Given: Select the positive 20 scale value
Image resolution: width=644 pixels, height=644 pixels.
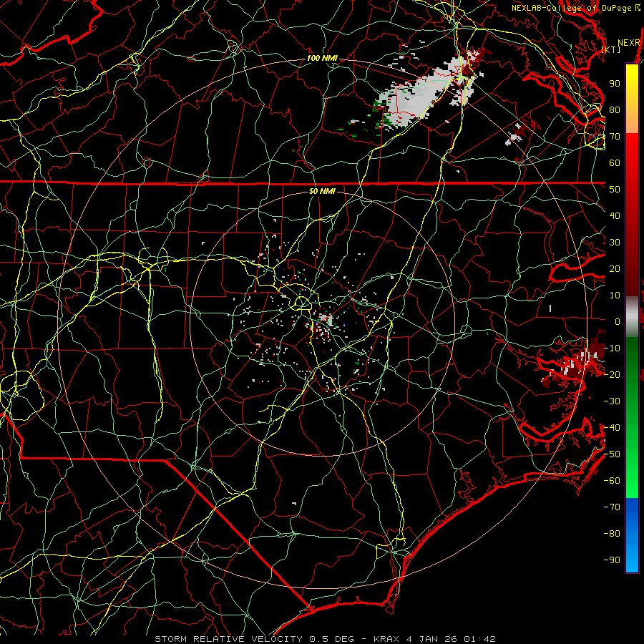Looking at the screenshot, I should [x=615, y=269].
